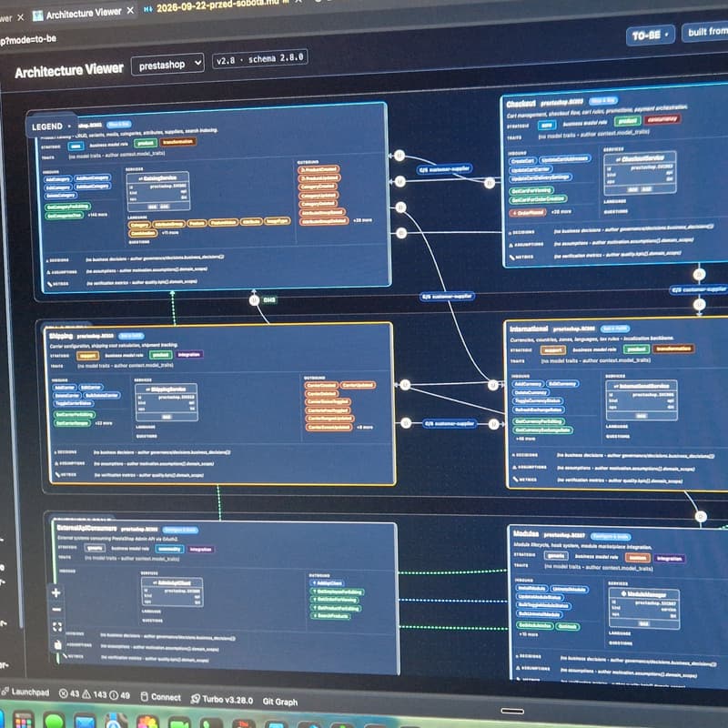Select the Shipping domain card title
728x728 pixels.
click(x=61, y=336)
